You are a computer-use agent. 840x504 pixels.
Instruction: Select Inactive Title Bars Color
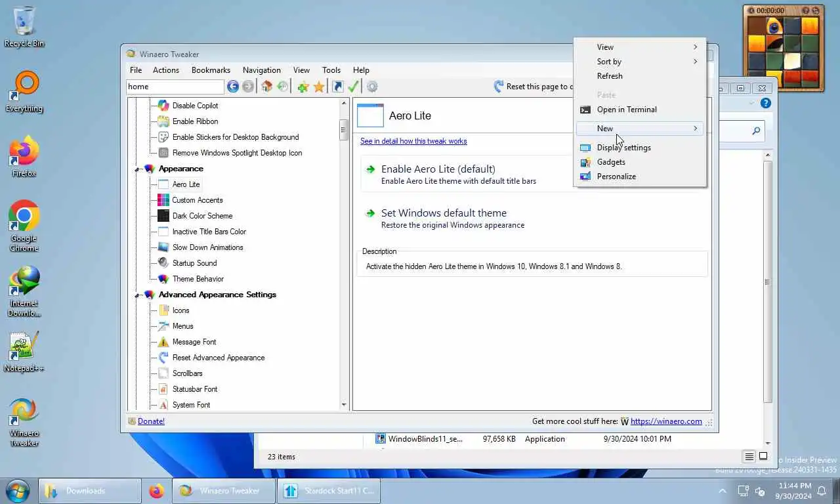(202, 232)
